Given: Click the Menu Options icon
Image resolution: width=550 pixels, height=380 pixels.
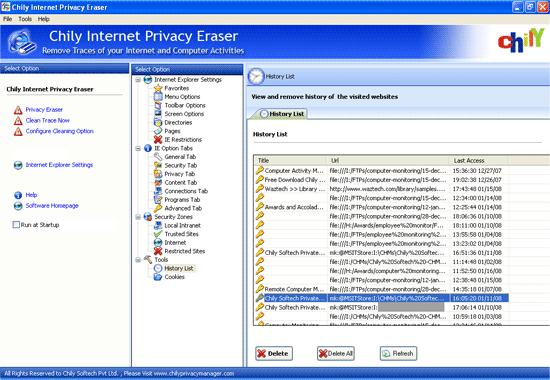Looking at the screenshot, I should (158, 96).
